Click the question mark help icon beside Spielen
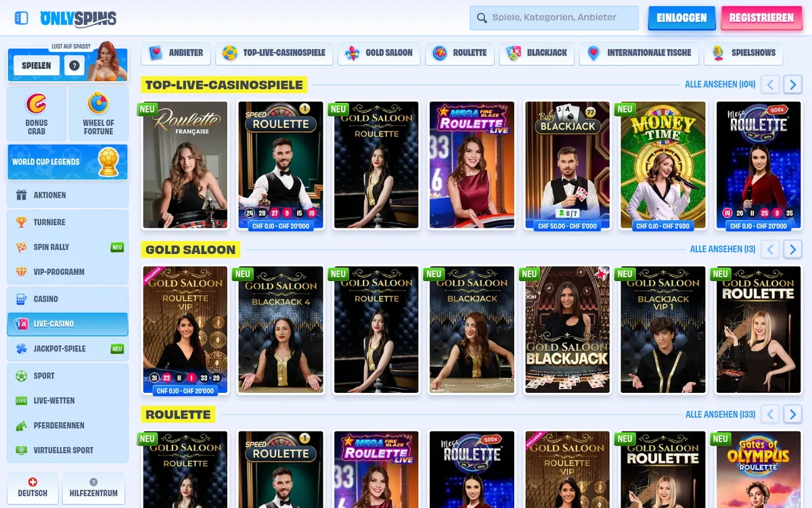This screenshot has width=812, height=508. pyautogui.click(x=74, y=66)
